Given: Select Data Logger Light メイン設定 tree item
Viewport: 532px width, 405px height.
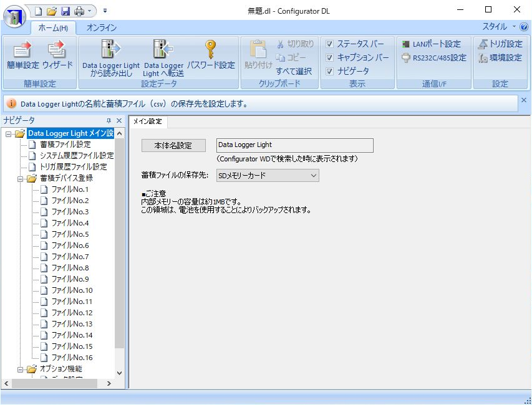Looking at the screenshot, I should click(x=70, y=133).
